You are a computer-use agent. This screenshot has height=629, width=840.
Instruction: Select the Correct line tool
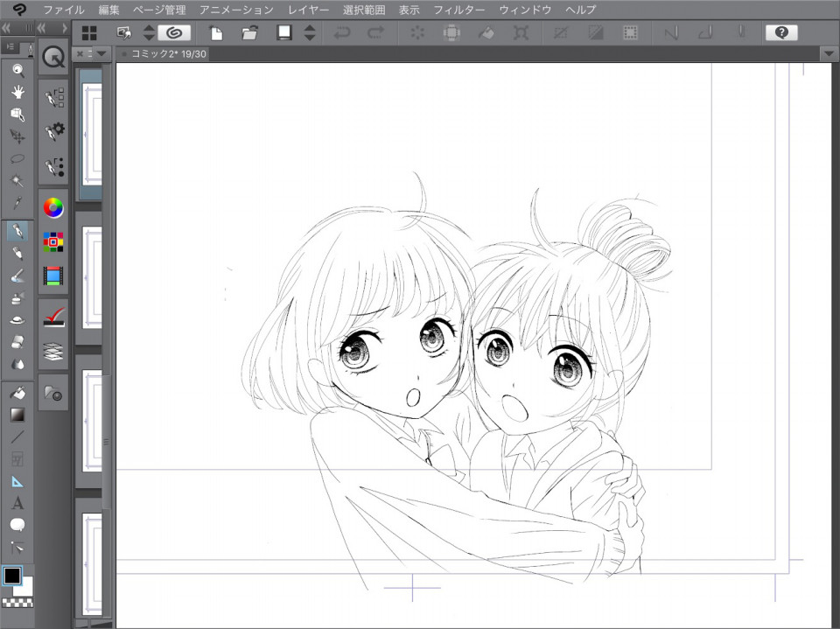[17, 548]
